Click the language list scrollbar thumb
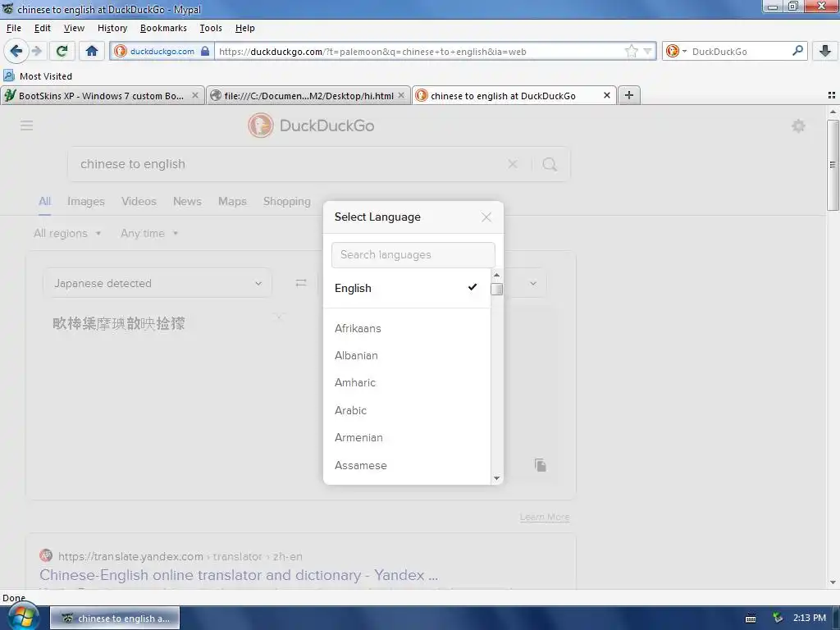 pos(496,290)
